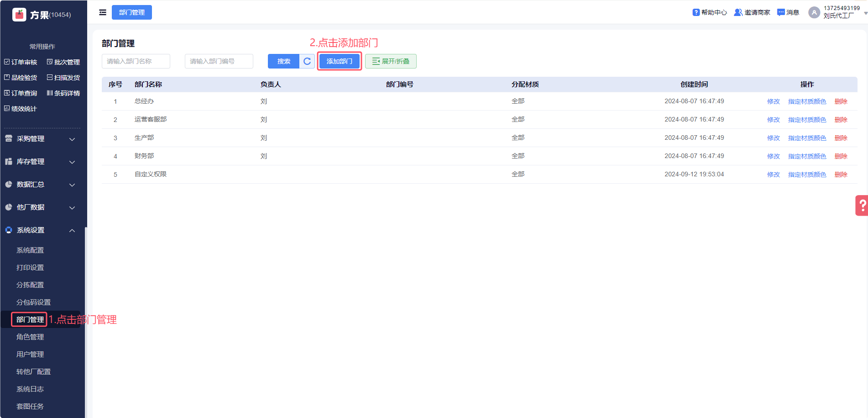The height and width of the screenshot is (418, 868).
Task: Click 删除 for 自定义权限 row
Action: point(841,175)
